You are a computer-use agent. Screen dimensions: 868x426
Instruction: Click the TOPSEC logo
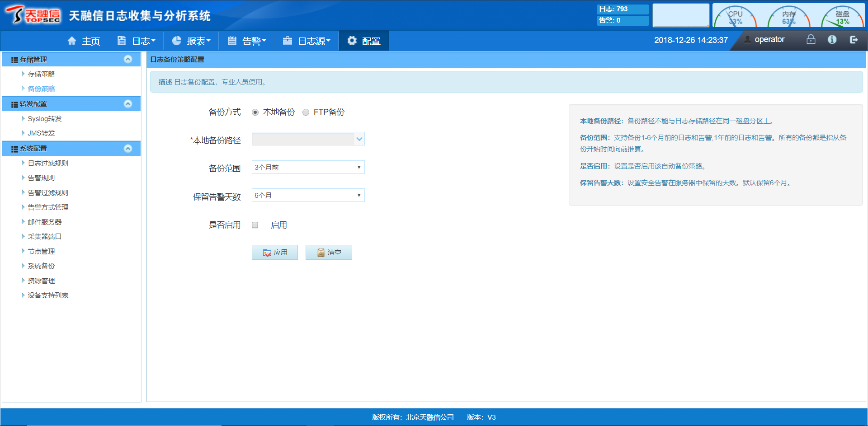tap(33, 15)
